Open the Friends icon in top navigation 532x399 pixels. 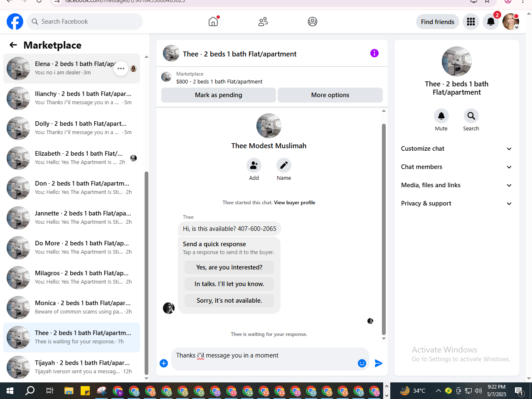pos(263,22)
